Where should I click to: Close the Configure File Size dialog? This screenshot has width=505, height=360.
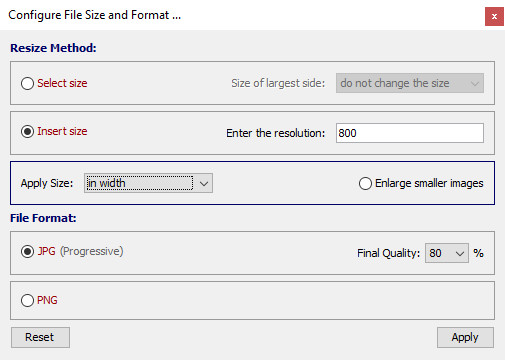[494, 16]
